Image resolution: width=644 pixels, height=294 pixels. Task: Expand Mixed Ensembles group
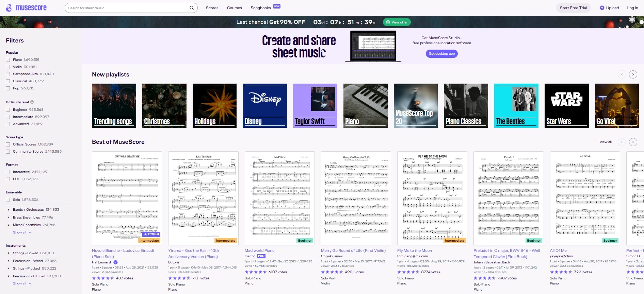click(x=8, y=225)
